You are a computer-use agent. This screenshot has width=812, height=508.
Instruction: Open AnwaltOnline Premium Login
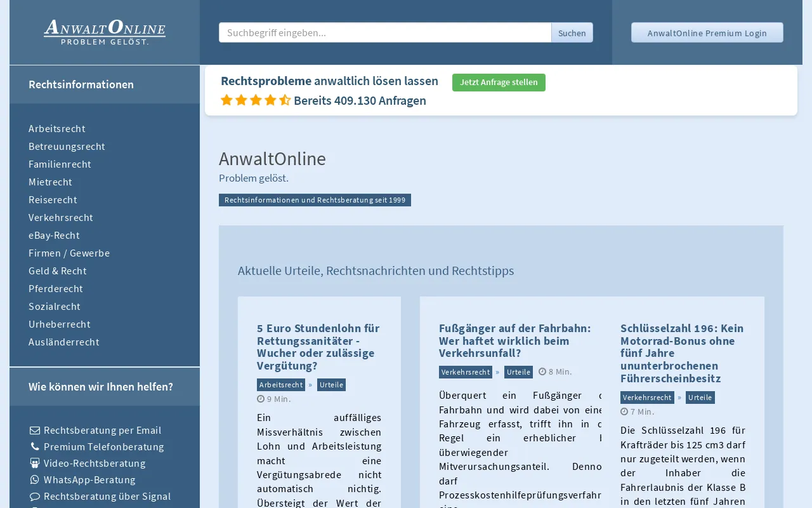(x=707, y=32)
